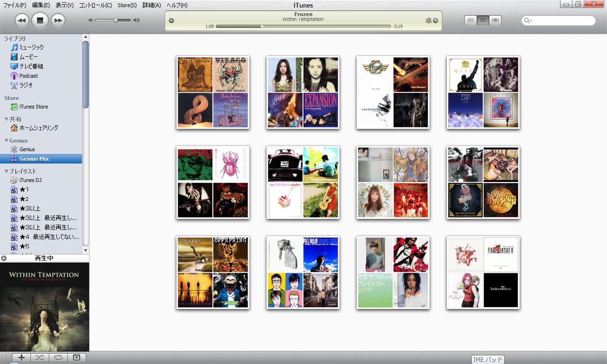The image size is (607, 364).
Task: Play the Genius Mix with the Pain of Salvation cover
Action: pyautogui.click(x=213, y=92)
